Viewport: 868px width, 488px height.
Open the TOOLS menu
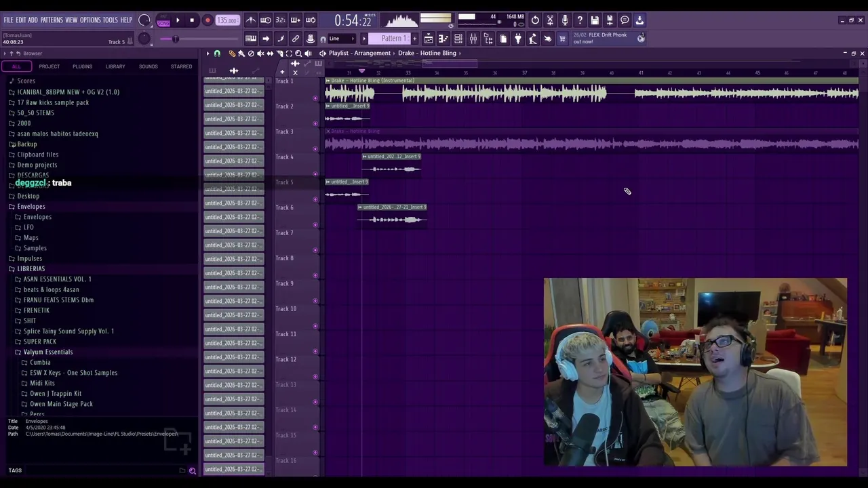coord(110,20)
